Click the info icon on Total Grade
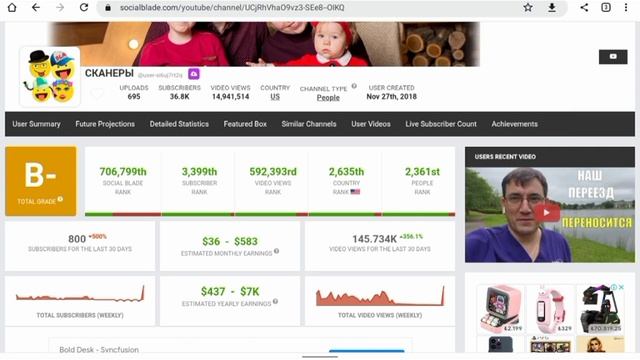This screenshot has width=640, height=360. [x=60, y=199]
